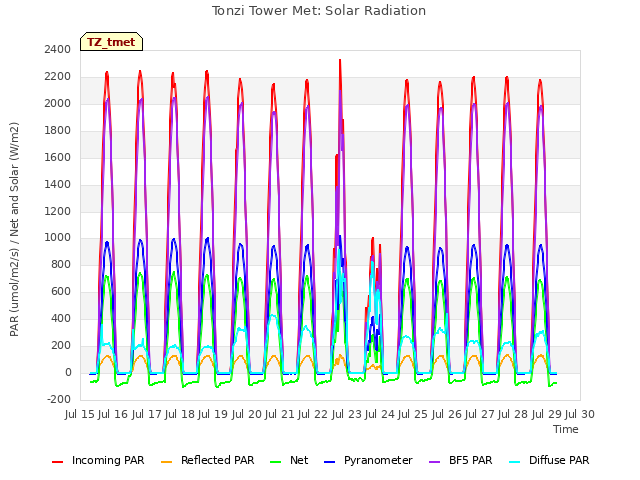The height and width of the screenshot is (480, 640).
Task: Click the Jul 21 x-axis date label
Action: pyautogui.click(x=280, y=414)
